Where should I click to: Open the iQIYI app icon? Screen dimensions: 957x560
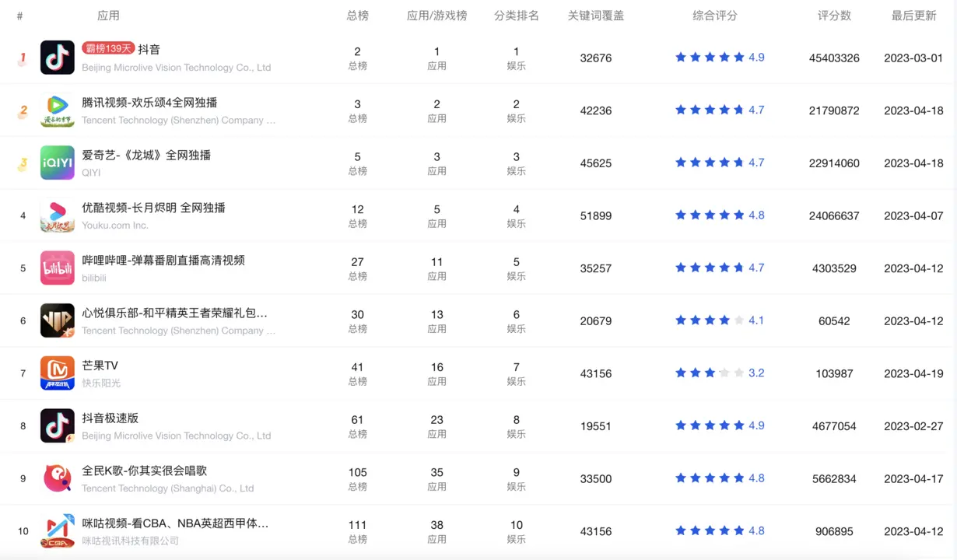pyautogui.click(x=58, y=163)
